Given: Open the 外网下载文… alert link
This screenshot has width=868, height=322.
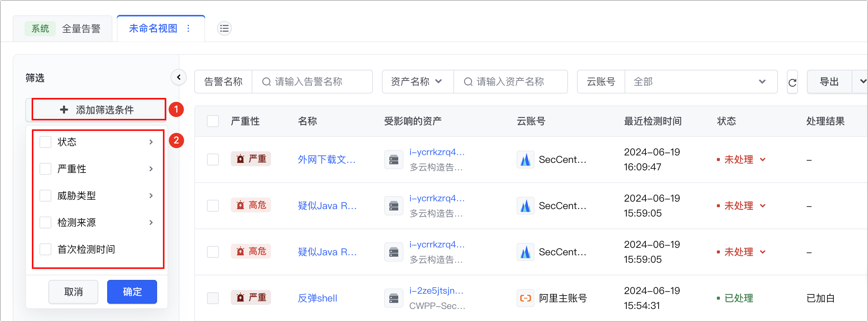Looking at the screenshot, I should pos(326,160).
